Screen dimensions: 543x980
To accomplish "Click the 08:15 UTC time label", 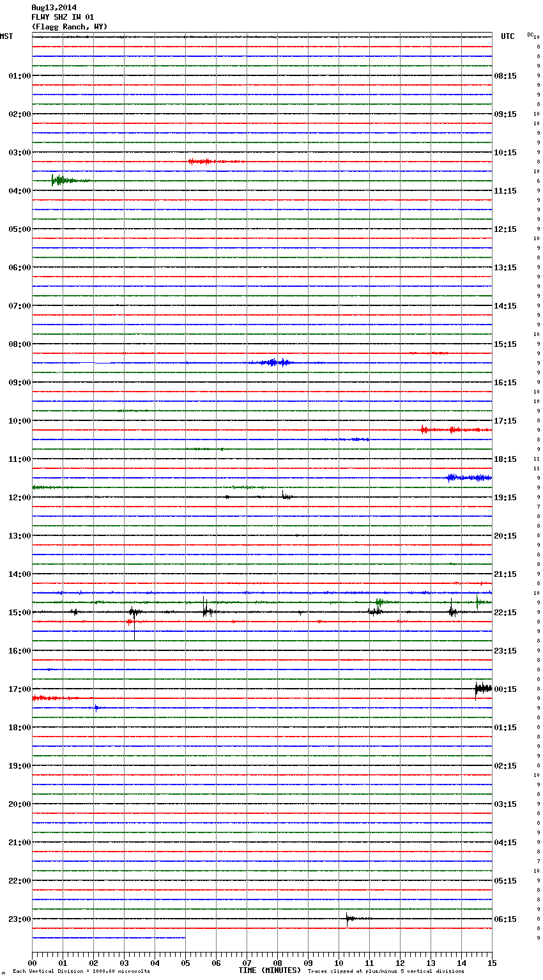I will [x=505, y=76].
